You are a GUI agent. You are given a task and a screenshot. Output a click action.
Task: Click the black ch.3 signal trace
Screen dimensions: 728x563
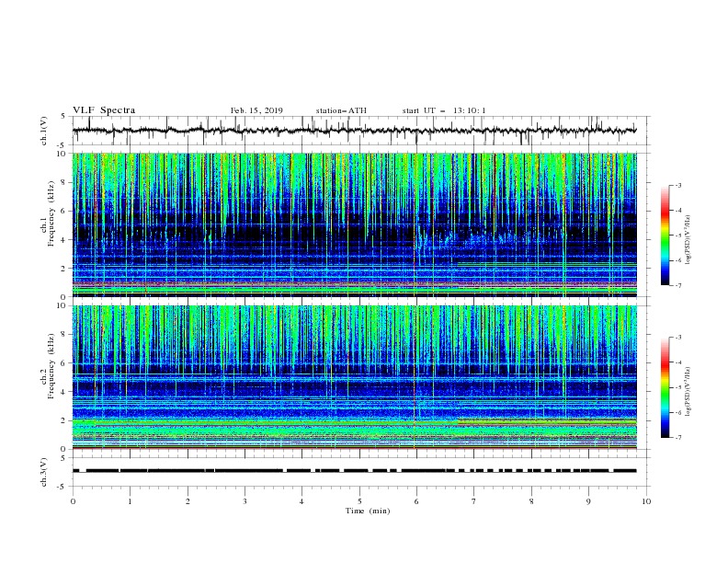click(x=354, y=471)
